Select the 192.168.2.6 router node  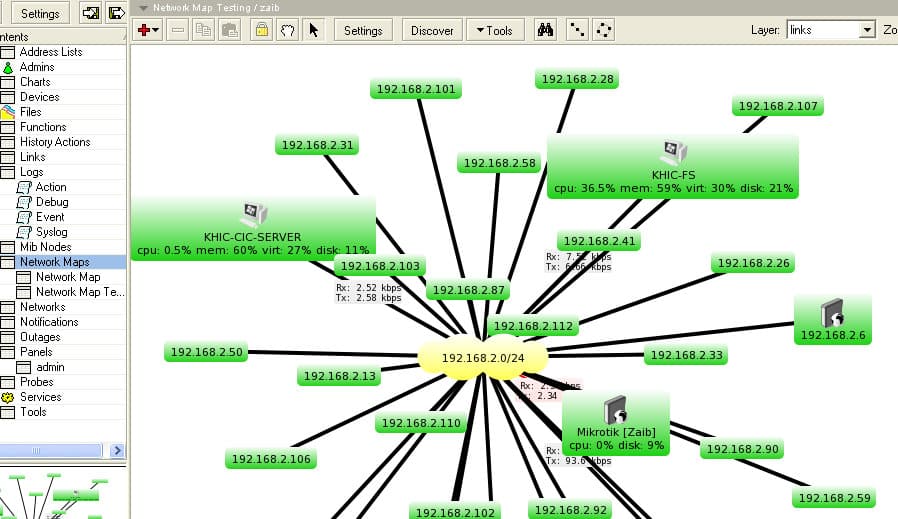(x=833, y=320)
